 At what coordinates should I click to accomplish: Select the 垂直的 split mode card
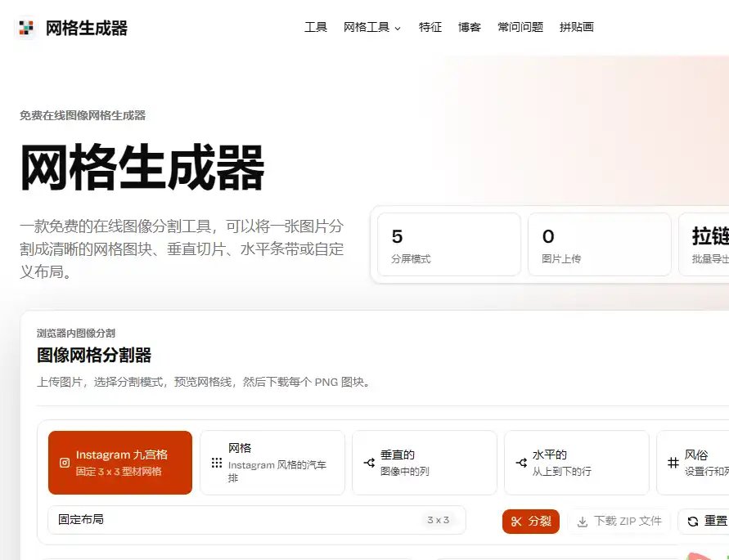pos(425,463)
